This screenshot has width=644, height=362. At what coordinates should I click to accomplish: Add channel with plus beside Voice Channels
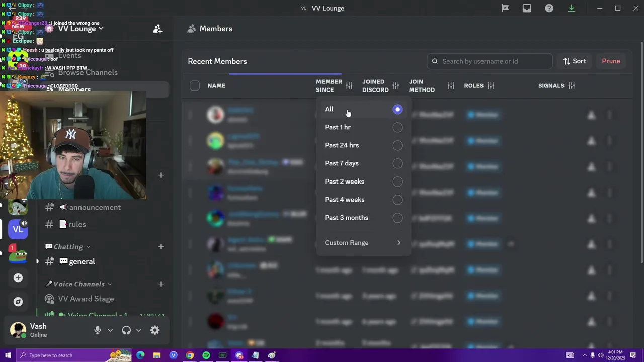[x=161, y=284]
